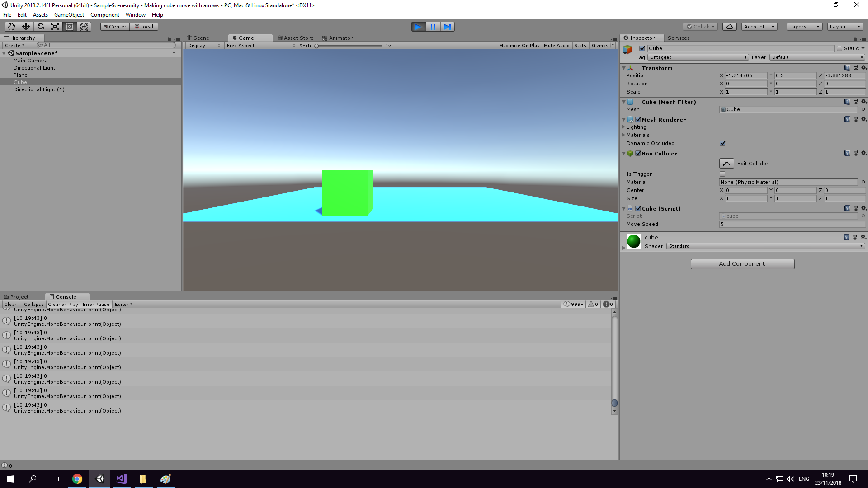Collapse the Box Collider component

coord(623,153)
